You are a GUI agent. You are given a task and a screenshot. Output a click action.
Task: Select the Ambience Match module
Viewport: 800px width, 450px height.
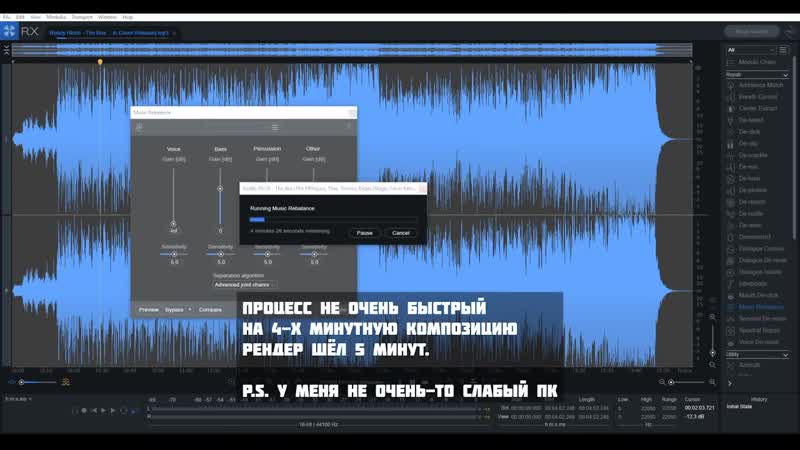click(x=761, y=85)
